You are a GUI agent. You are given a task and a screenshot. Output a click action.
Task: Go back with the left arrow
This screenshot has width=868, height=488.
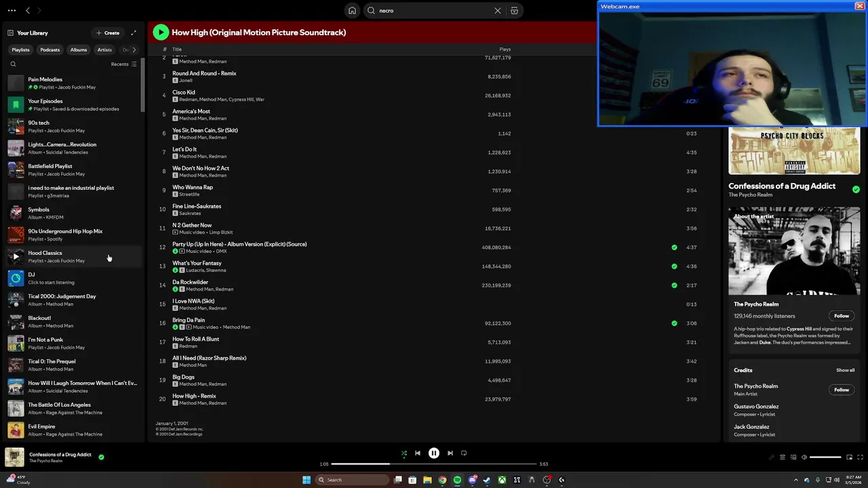click(28, 11)
